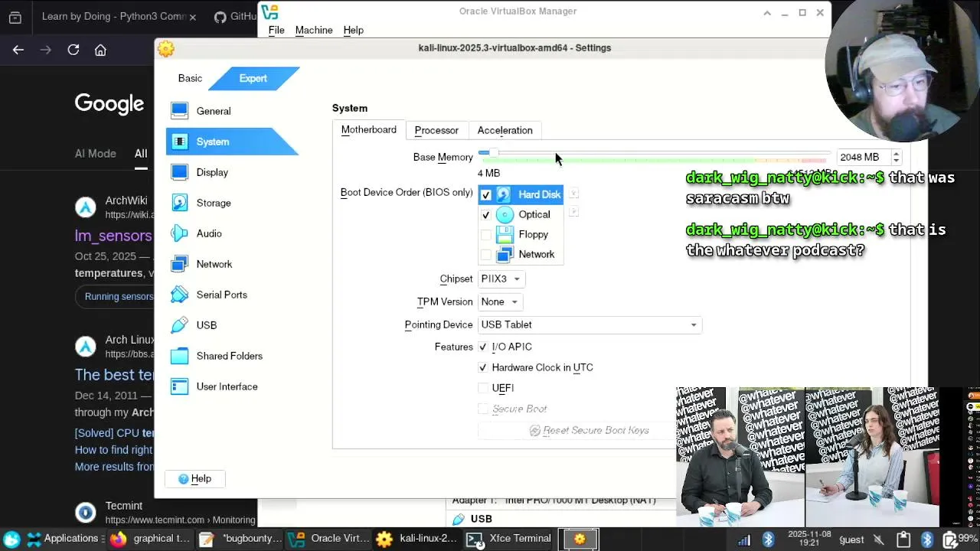Open network signal tray icon

(x=744, y=540)
